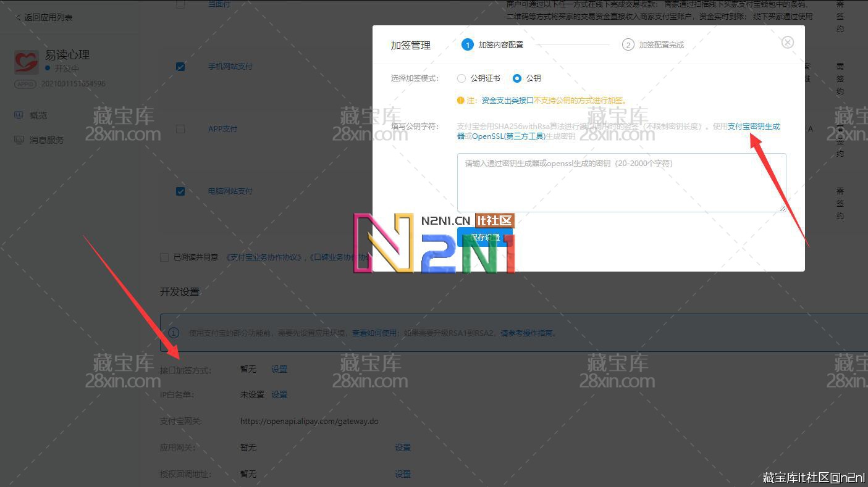This screenshot has width=868, height=487.
Task: Click 设置 next to 接口加签方式
Action: tap(279, 369)
